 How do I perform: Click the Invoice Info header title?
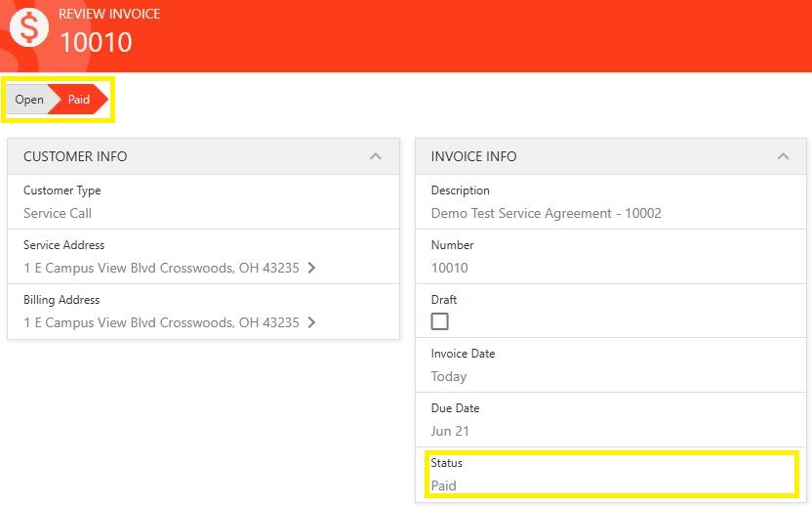click(x=474, y=156)
